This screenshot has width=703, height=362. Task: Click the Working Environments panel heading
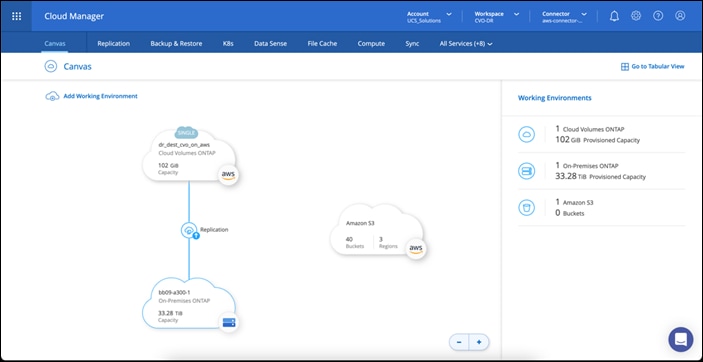pyautogui.click(x=555, y=98)
